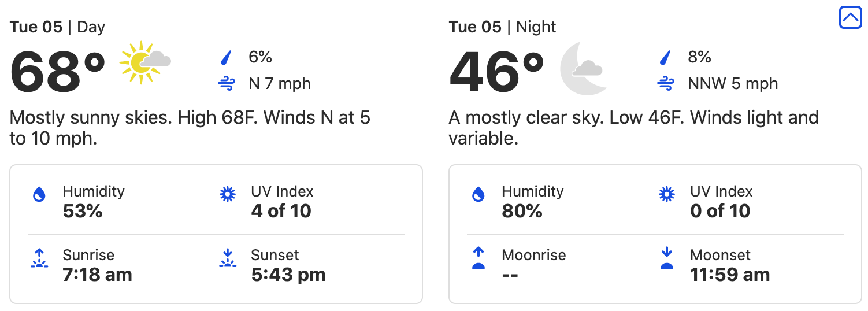Click the day UV Index sun icon
This screenshot has height=311, width=868.
(x=228, y=195)
